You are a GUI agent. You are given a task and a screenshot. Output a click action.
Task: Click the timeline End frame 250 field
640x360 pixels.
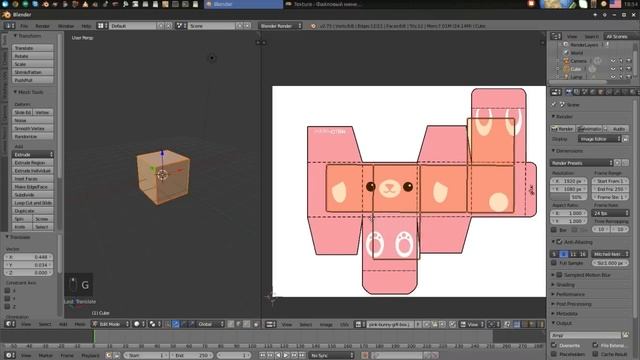(191, 356)
